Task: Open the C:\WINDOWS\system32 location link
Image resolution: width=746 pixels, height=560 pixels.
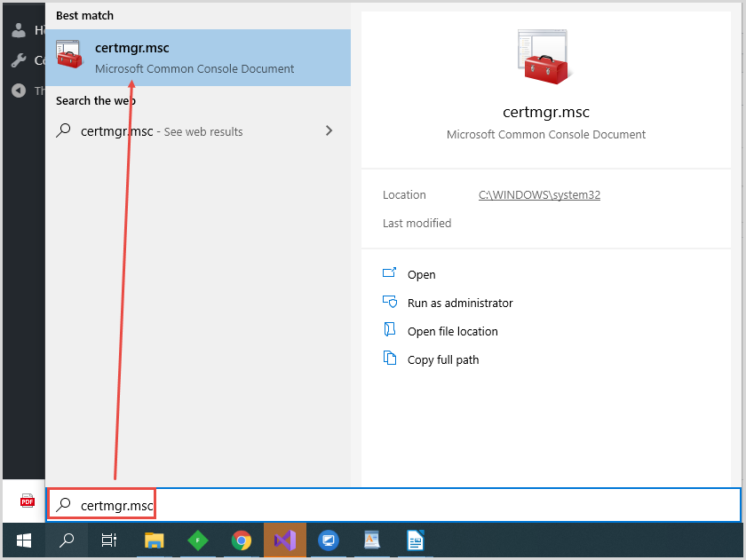Action: (539, 195)
